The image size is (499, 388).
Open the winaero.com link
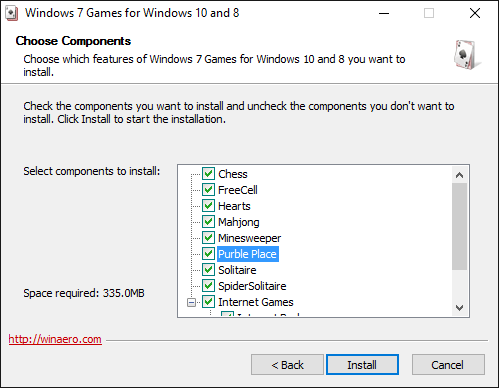coord(55,339)
